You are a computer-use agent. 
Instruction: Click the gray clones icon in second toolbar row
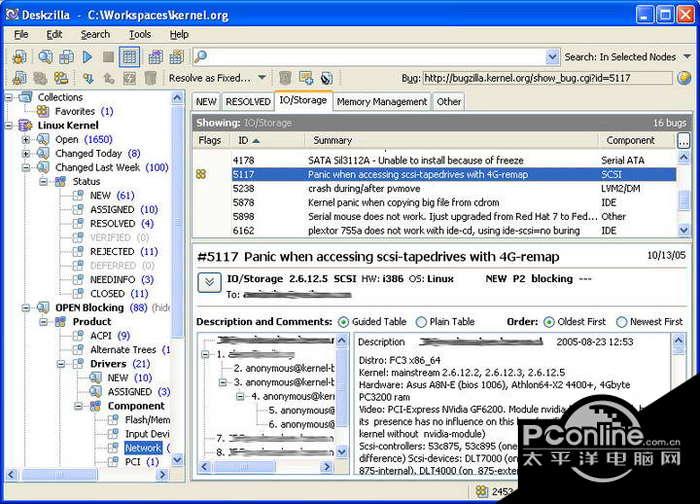(x=40, y=78)
